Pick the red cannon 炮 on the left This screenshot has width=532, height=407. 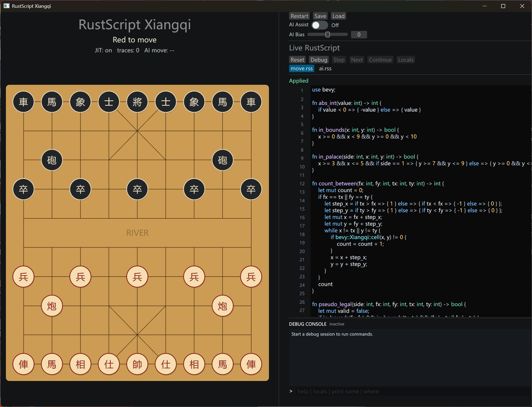(52, 306)
